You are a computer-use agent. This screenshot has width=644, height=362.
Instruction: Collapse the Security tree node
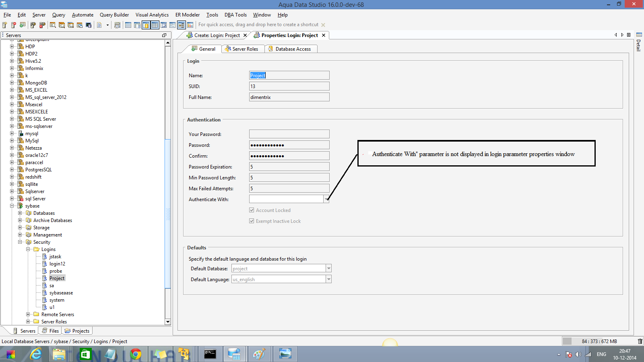(20, 242)
